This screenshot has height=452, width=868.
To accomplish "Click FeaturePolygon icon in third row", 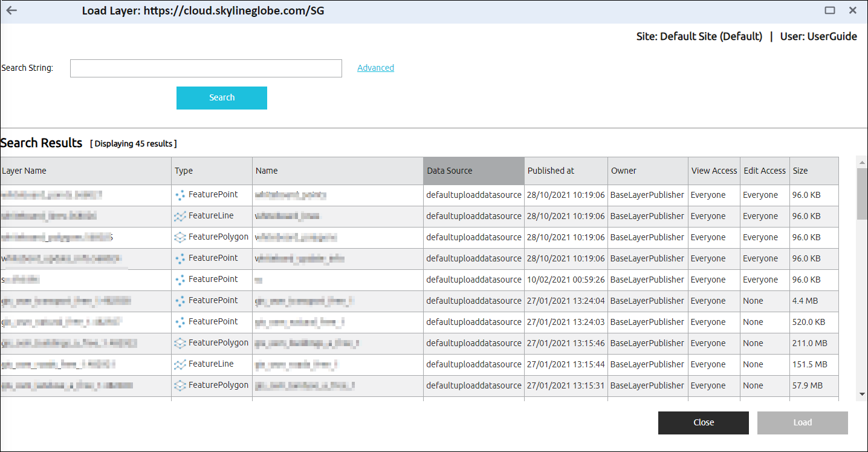I will (x=180, y=237).
